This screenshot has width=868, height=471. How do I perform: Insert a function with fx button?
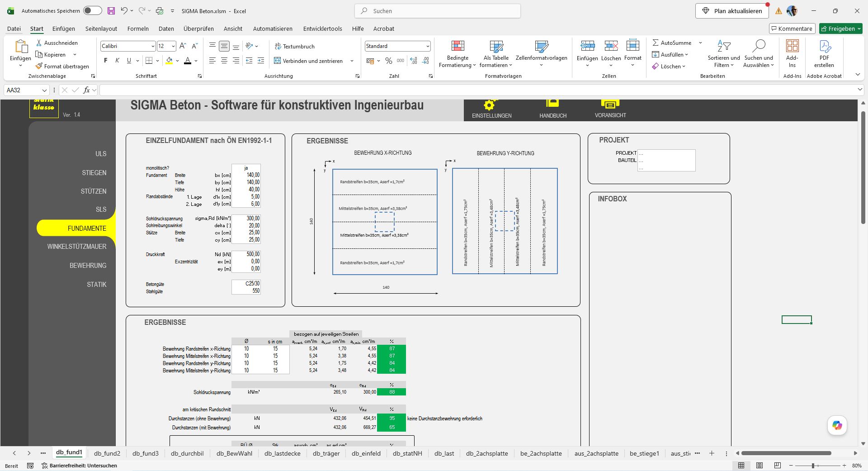(86, 90)
